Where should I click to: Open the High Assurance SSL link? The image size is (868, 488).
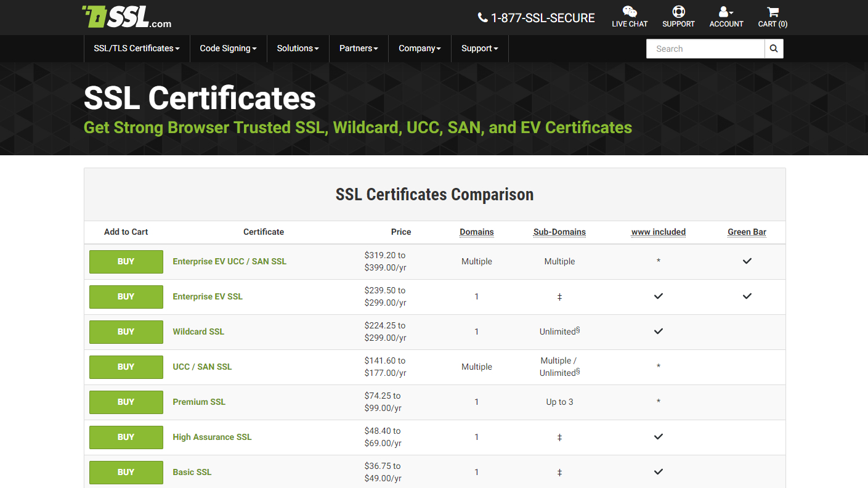click(x=212, y=437)
